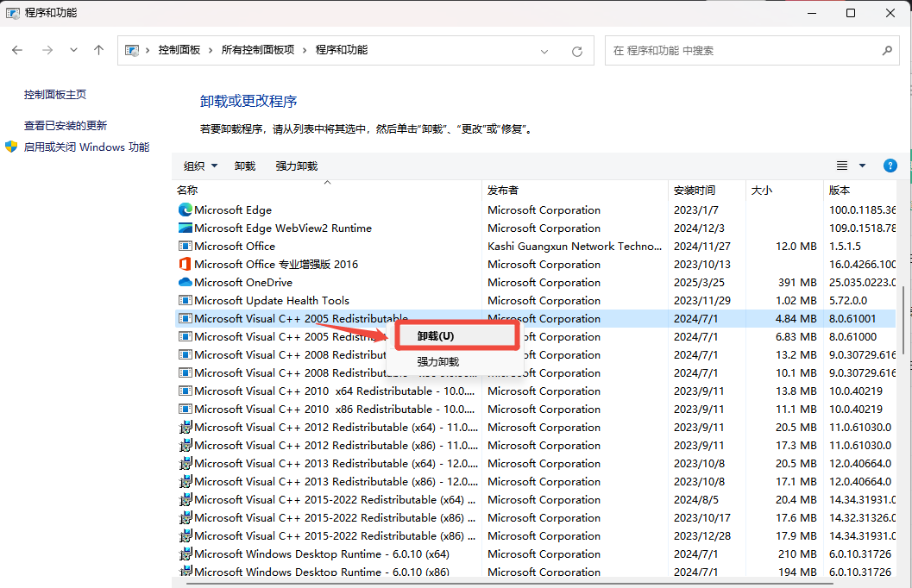Expand the view options dropdown arrow
Viewport: 912px width, 588px height.
point(863,166)
